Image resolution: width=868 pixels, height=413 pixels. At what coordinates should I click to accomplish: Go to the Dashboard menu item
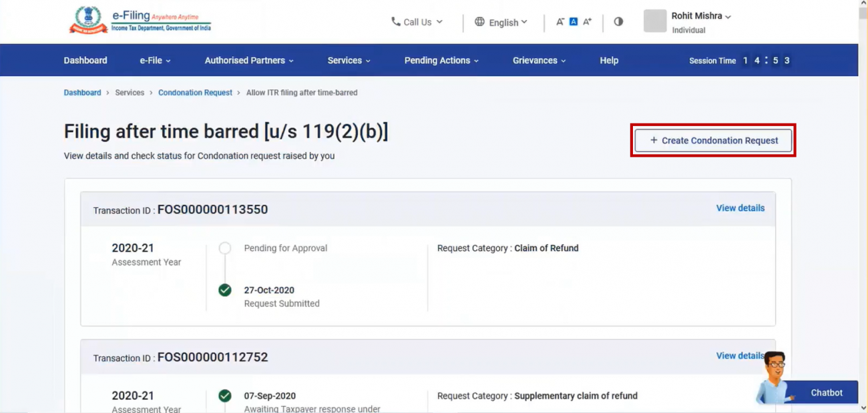tap(85, 60)
